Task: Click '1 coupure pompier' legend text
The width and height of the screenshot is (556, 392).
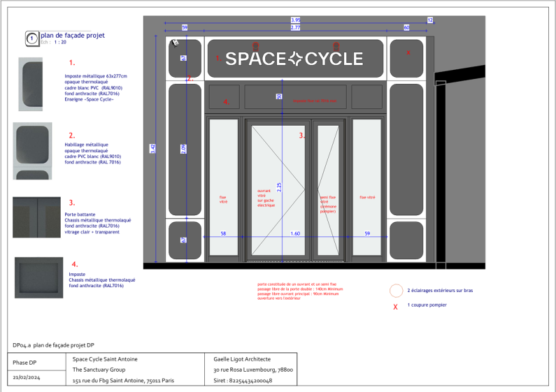Action: click(427, 305)
